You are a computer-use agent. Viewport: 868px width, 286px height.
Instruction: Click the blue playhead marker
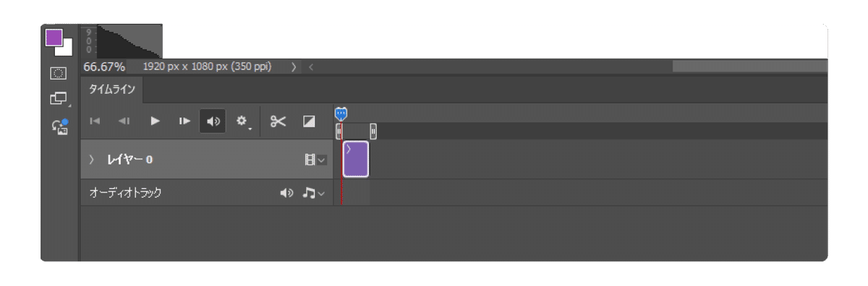[341, 114]
